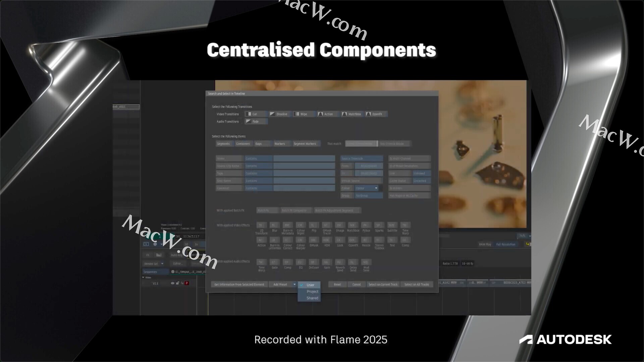The image size is (644, 362).
Task: Open the Tape Contains match dropdown
Action: click(258, 173)
